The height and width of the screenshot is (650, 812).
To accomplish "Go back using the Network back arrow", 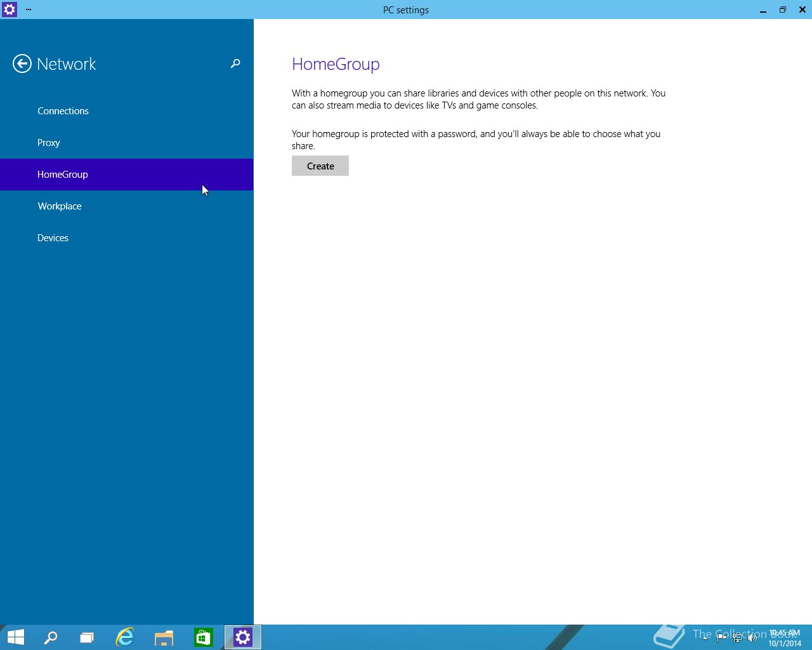I will [x=22, y=63].
